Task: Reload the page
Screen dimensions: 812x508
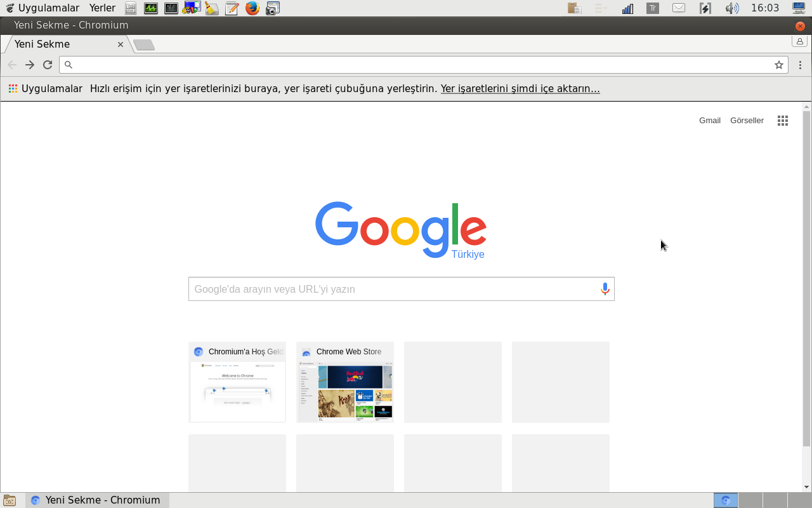Action: point(48,65)
